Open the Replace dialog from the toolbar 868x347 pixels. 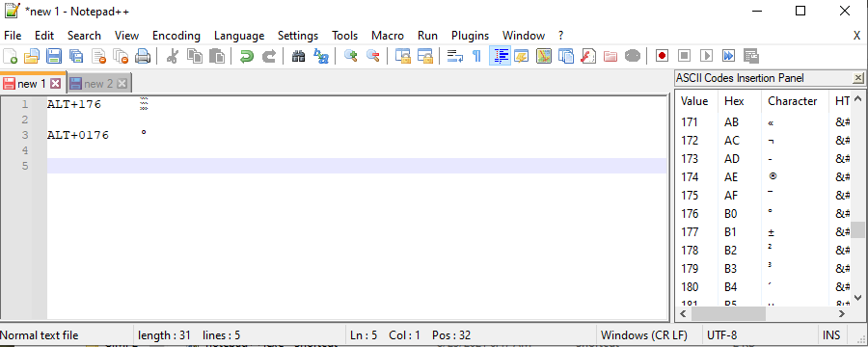click(x=320, y=56)
